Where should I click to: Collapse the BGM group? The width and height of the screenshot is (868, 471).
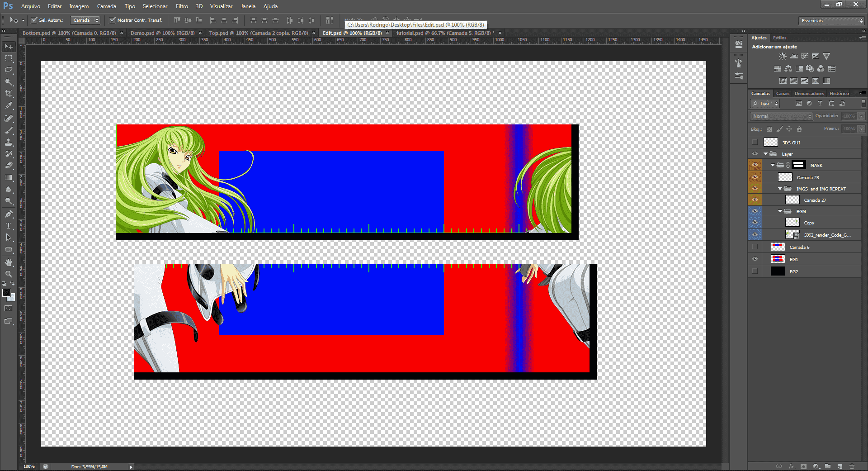point(780,211)
